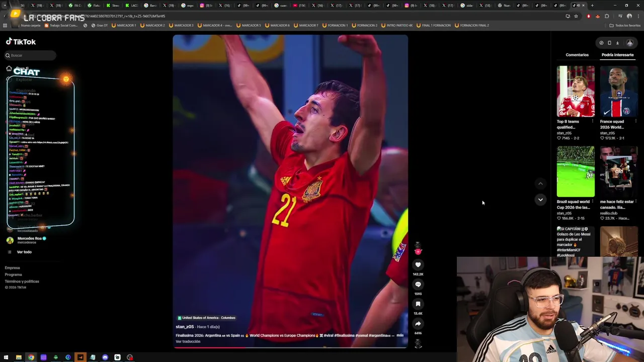Screen dimensions: 644x362
Task: Open File Explorer from the taskbar
Action: click(x=19, y=357)
